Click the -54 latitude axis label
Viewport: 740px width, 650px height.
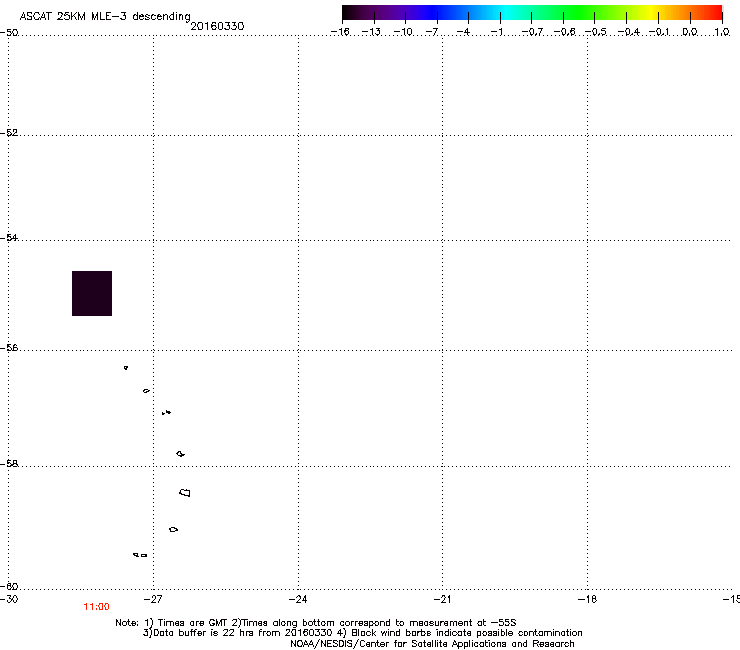click(9, 237)
